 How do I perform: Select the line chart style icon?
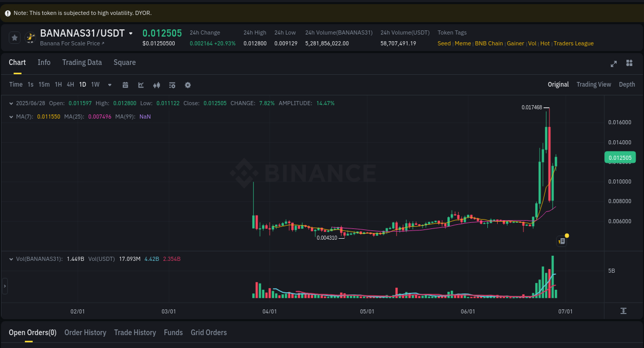(141, 85)
